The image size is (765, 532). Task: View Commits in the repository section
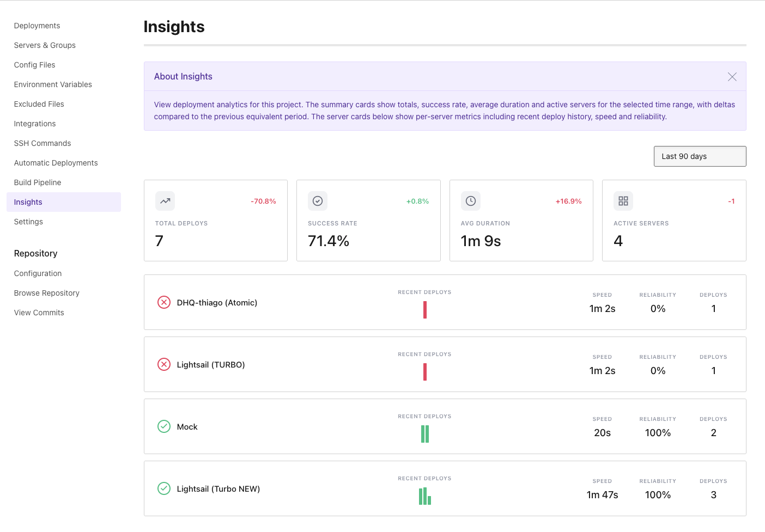coord(39,313)
